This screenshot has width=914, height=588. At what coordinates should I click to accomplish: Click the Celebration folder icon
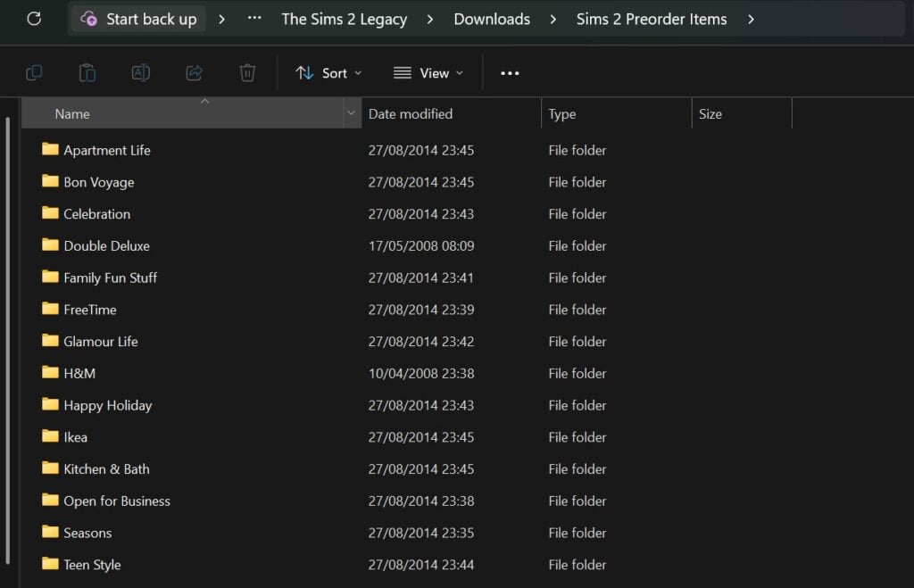coord(50,213)
